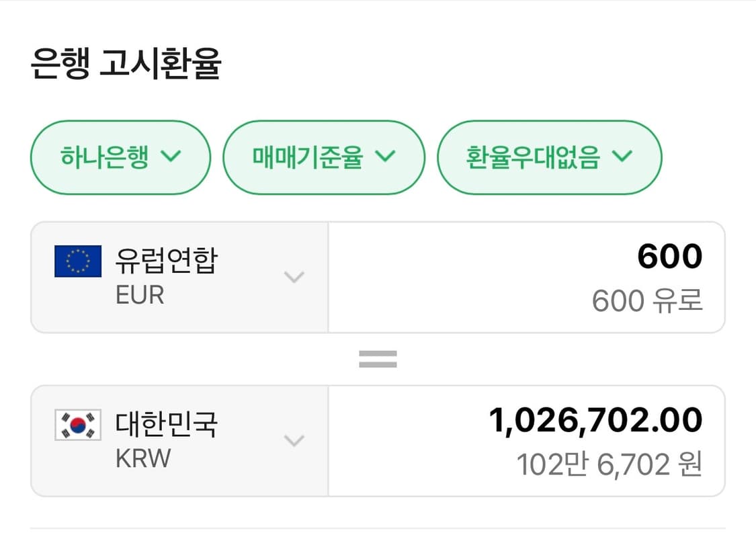Expand the currency chooser next to 유럽연합
Viewport: 756px width, 537px height.
pos(294,278)
